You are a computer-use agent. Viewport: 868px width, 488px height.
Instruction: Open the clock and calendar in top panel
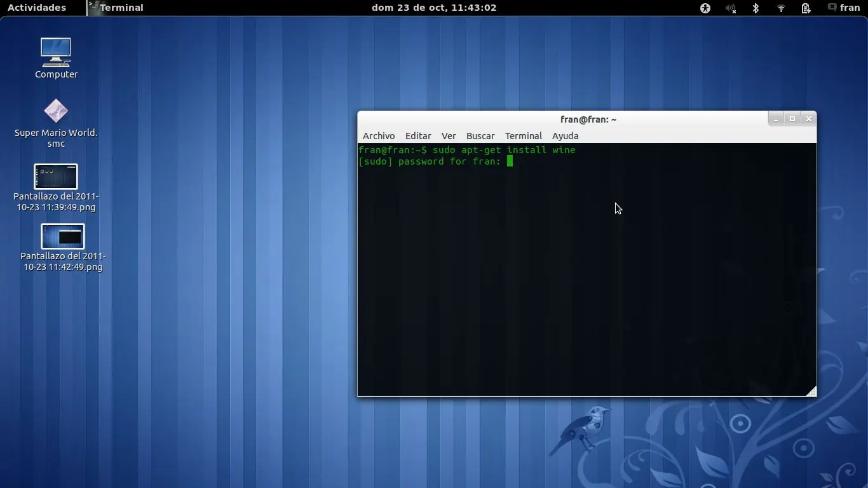(x=434, y=8)
